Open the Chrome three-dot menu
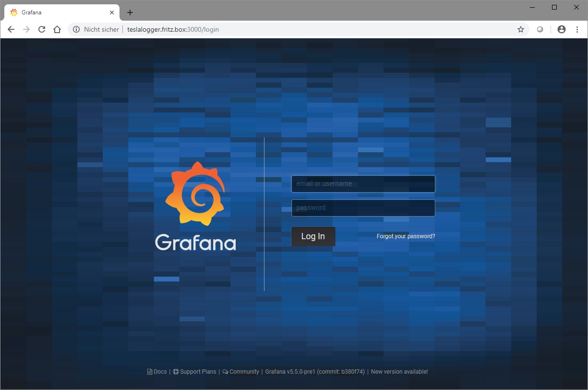Image resolution: width=588 pixels, height=390 pixels. pyautogui.click(x=577, y=29)
